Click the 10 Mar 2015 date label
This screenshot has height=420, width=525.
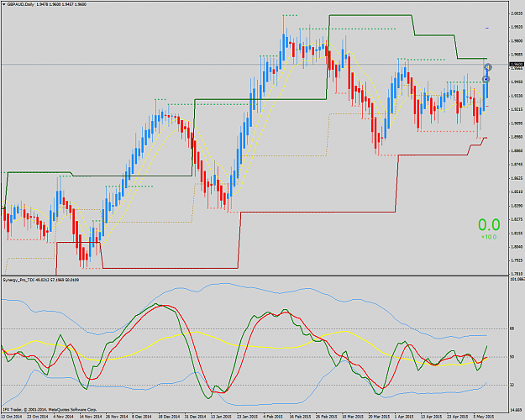click(352, 417)
